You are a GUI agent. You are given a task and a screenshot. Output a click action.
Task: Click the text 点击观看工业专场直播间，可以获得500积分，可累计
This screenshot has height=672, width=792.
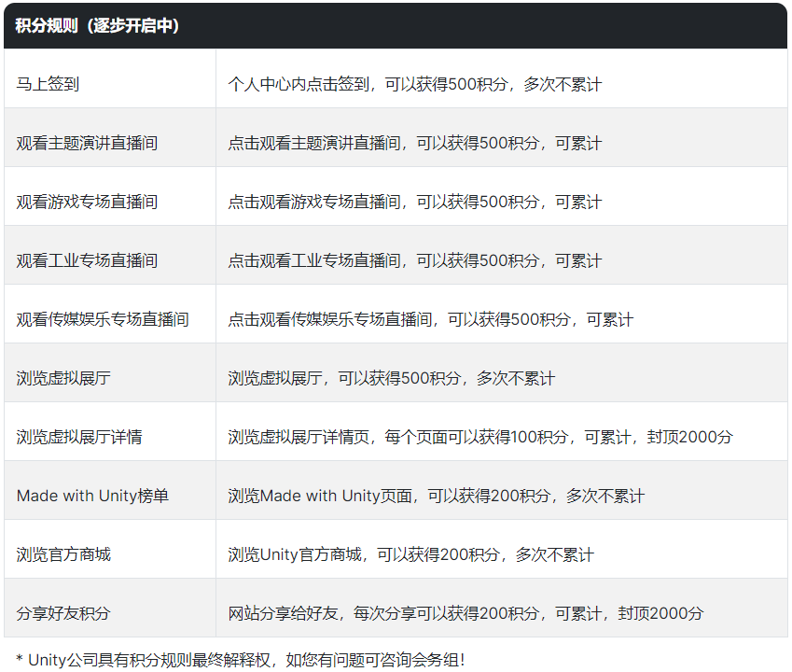pos(415,260)
